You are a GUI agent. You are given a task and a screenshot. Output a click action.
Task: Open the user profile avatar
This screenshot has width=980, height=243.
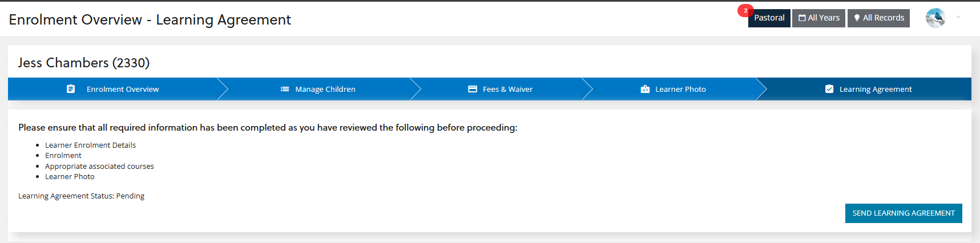935,18
